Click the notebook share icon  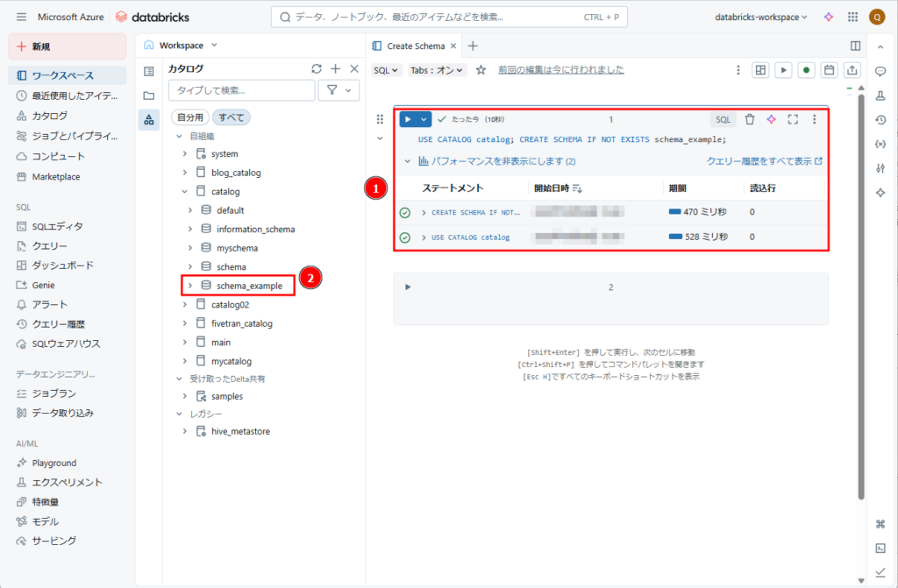point(852,70)
